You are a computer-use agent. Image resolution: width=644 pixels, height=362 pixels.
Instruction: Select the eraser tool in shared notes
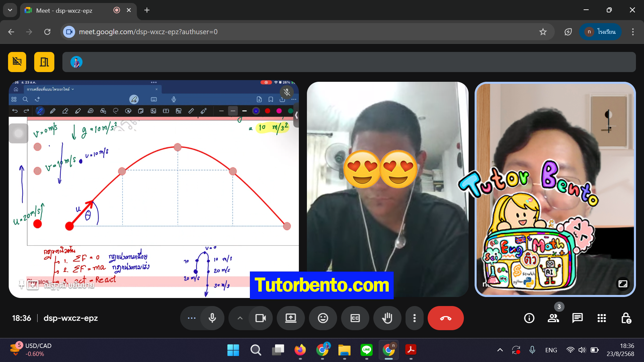coord(65,111)
